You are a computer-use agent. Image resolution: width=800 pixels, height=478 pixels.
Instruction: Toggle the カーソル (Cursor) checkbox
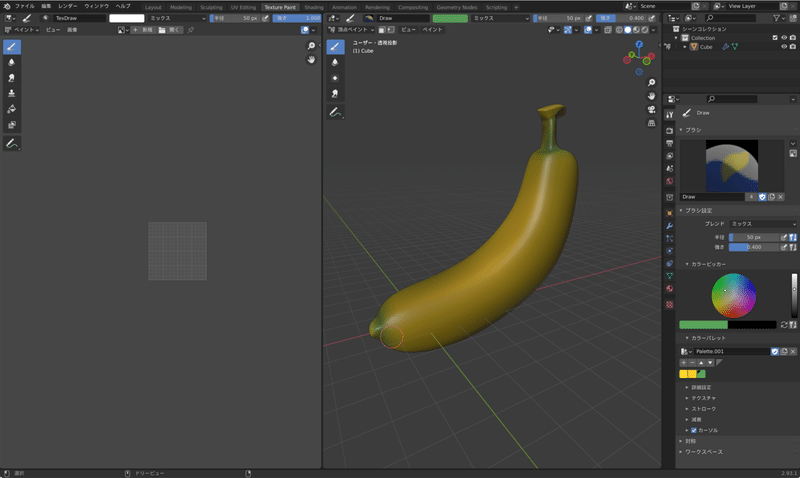[693, 430]
